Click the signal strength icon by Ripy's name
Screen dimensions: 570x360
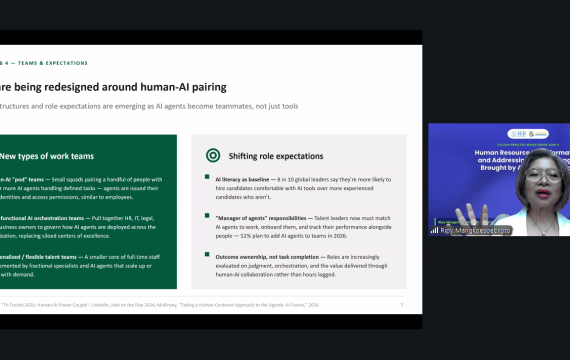pos(434,230)
